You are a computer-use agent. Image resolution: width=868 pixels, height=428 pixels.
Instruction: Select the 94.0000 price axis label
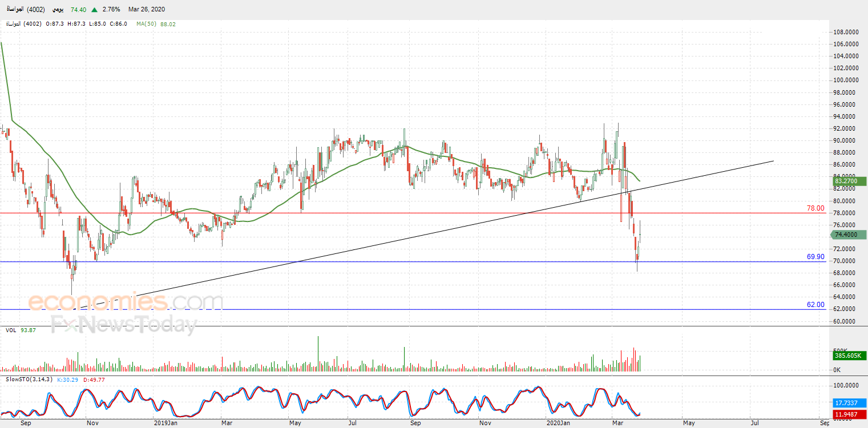tap(845, 116)
